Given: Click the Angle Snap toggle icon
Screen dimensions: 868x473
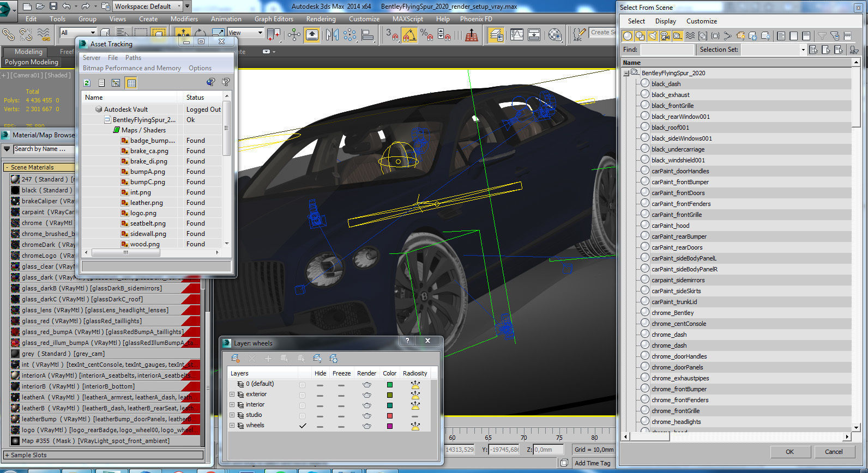Looking at the screenshot, I should 409,35.
